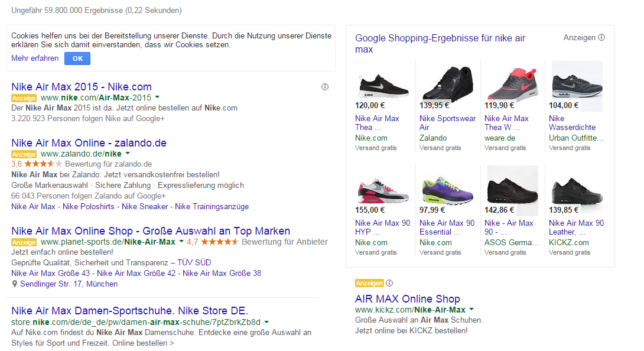Click info icon beside Nike Air Max 2015 ad

[324, 87]
